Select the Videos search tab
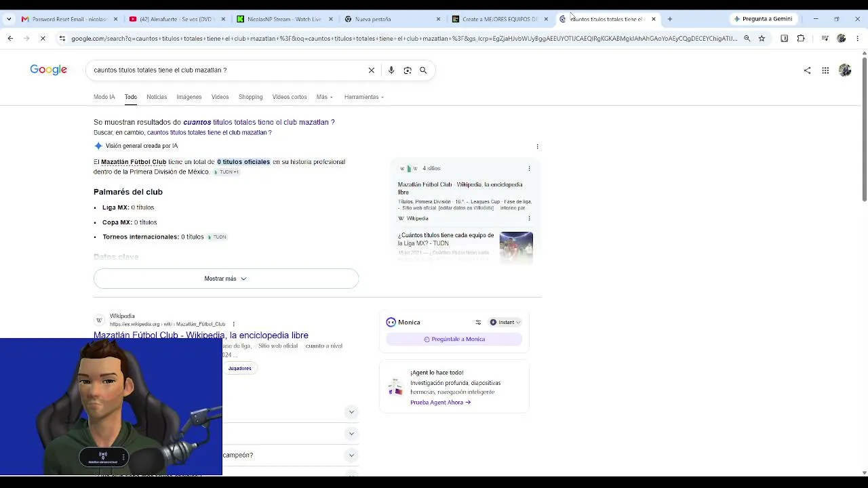The image size is (868, 488). click(x=220, y=97)
